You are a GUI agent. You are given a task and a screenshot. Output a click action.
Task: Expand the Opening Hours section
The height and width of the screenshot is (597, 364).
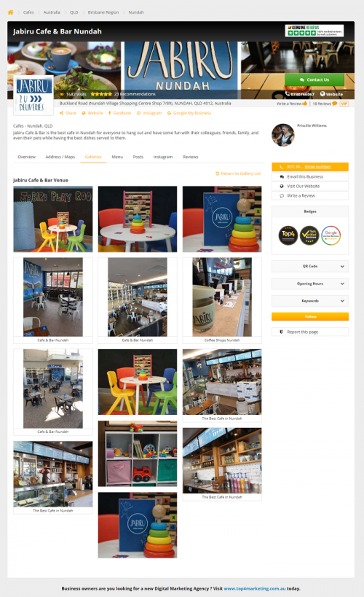[x=310, y=284]
